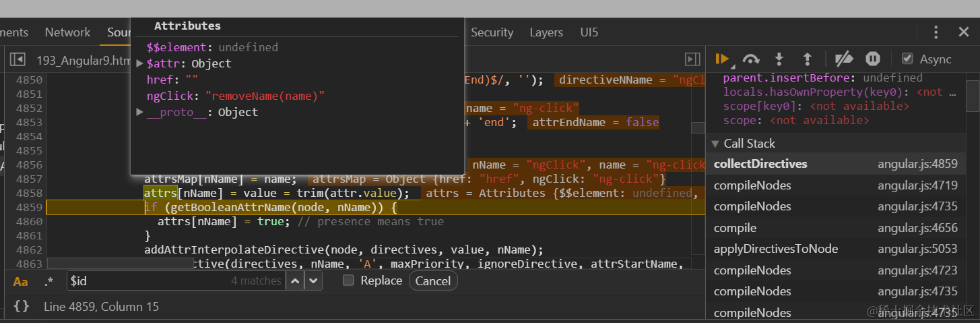Click the scope[key0] watch expression
This screenshot has height=323, width=980.
(x=816, y=106)
